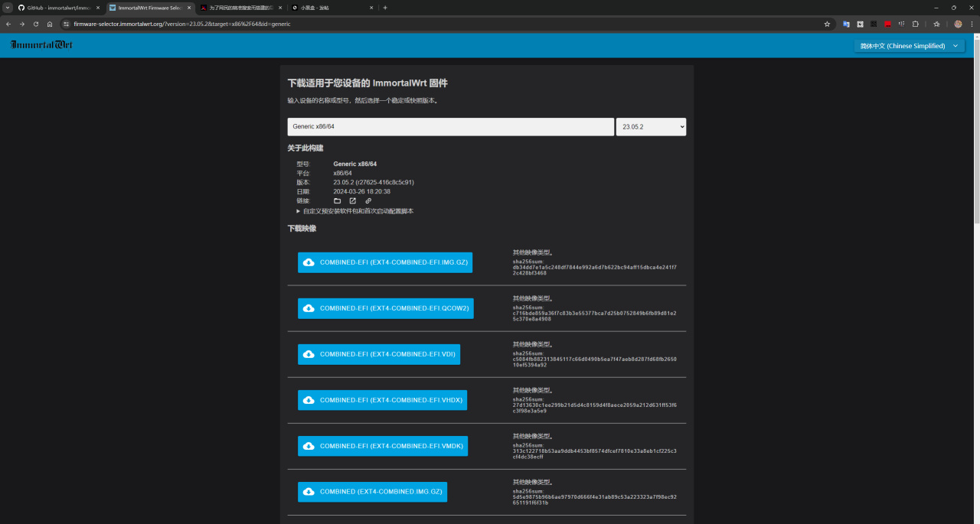This screenshot has width=980, height=524.
Task: Open site information icon in address bar
Action: 67,24
